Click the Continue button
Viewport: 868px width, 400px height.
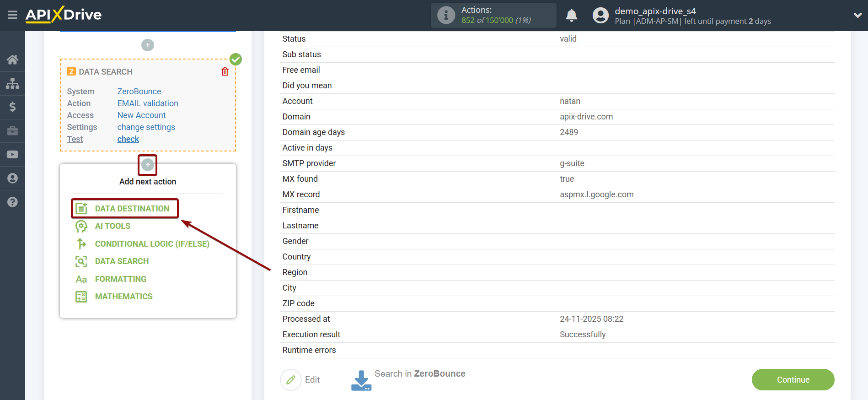tap(793, 380)
